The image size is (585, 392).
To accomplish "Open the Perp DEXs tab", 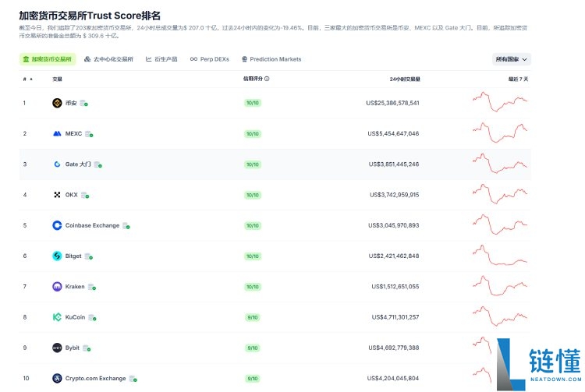I will click(x=210, y=59).
